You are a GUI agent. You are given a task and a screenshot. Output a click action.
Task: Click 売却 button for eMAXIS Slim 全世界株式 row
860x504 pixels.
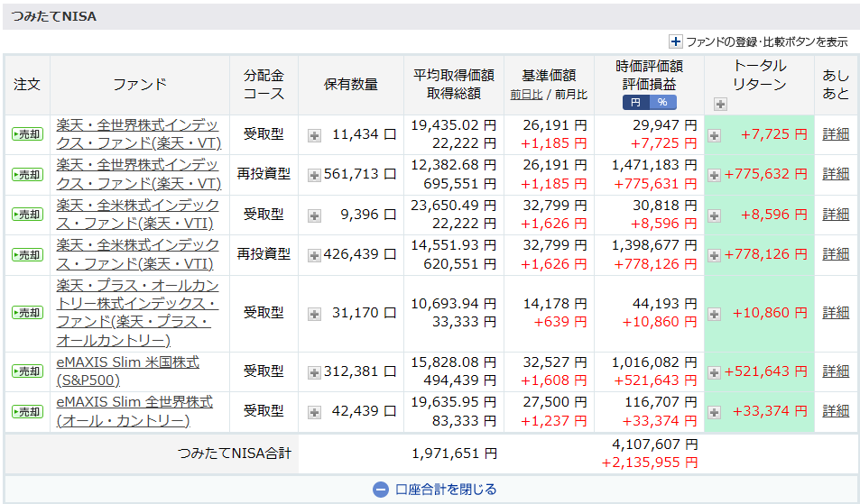(27, 411)
